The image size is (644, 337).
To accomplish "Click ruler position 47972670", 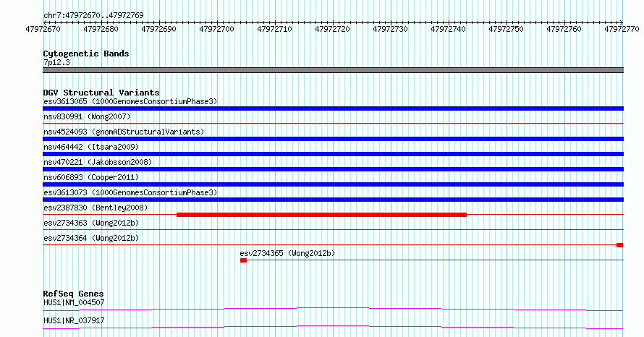I will [43, 29].
